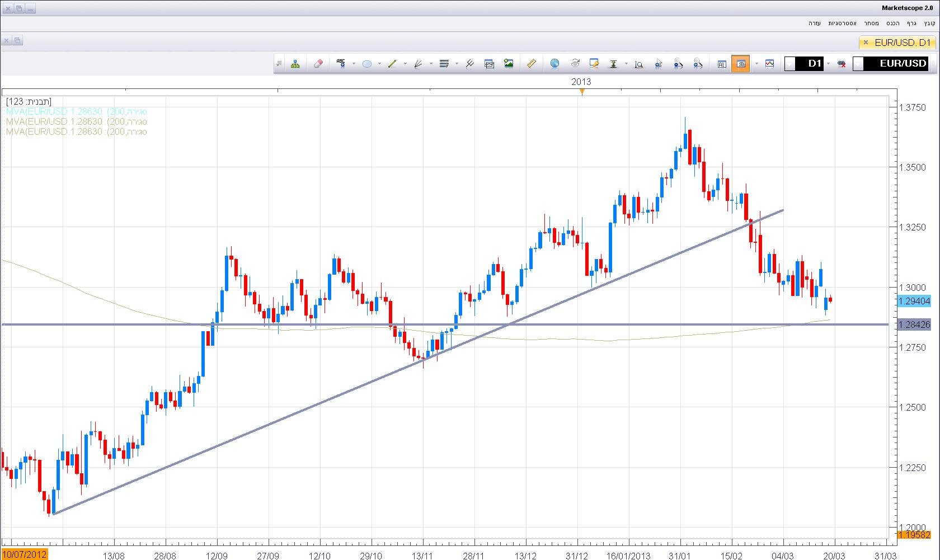Expand the panel layout dropdown arrow

(756, 64)
